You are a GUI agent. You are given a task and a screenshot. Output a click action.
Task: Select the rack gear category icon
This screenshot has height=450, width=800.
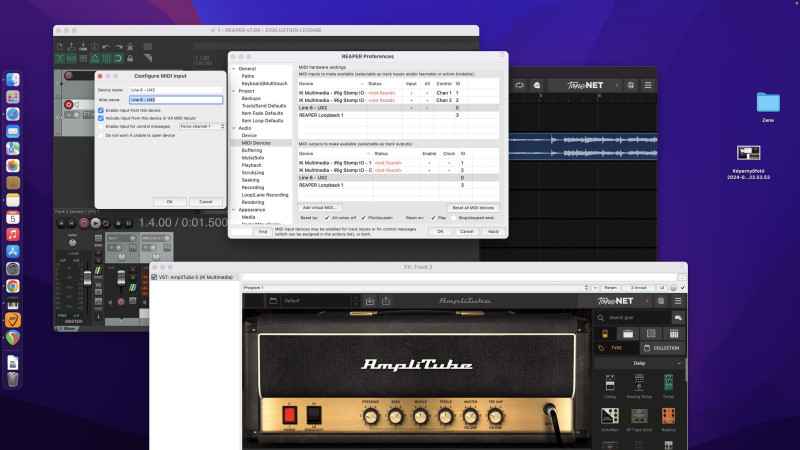[x=674, y=334]
